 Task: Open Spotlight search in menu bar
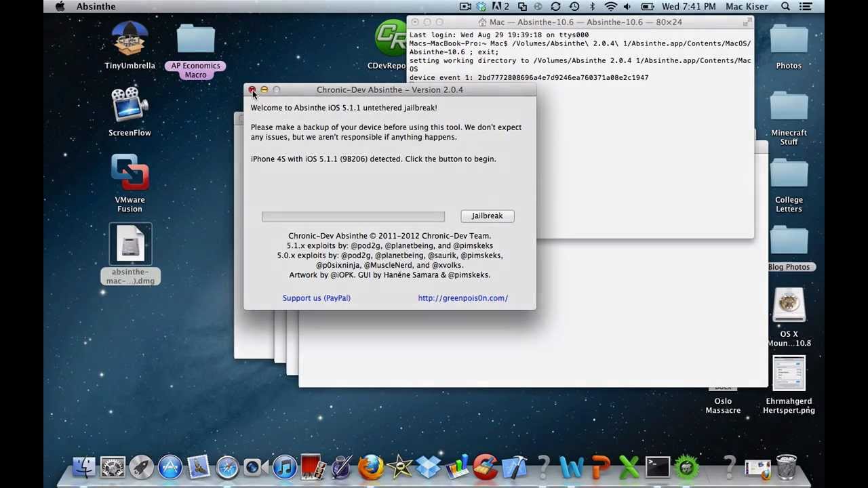point(785,6)
